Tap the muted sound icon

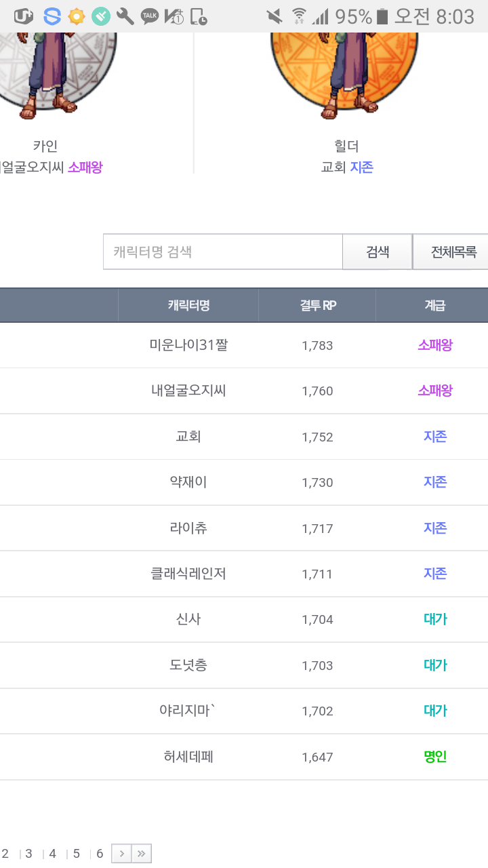click(274, 16)
